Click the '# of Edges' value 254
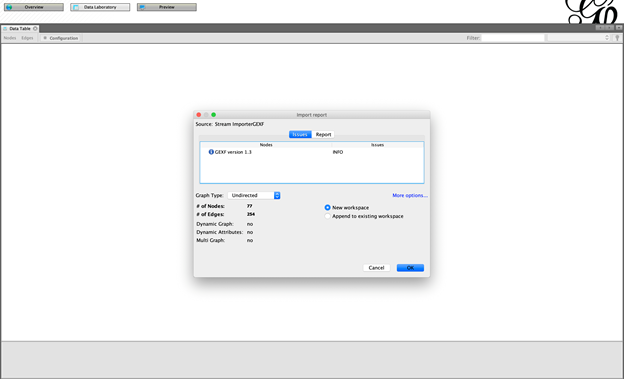This screenshot has width=624, height=379. [x=251, y=214]
